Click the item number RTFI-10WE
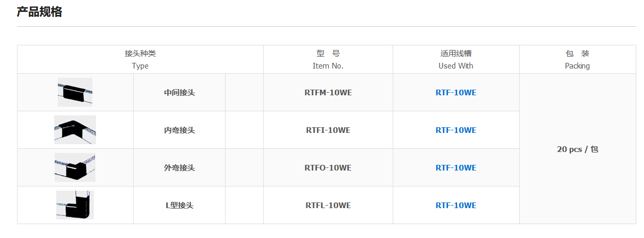Screen dimensions: 644x238 click(x=328, y=130)
